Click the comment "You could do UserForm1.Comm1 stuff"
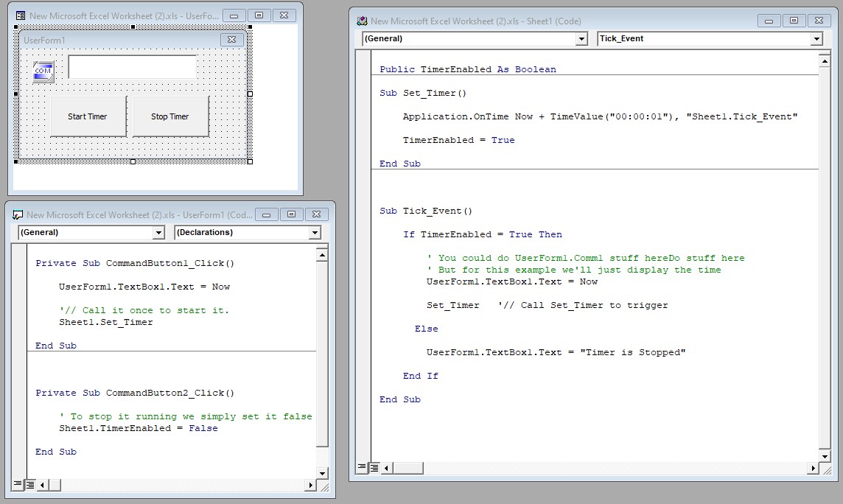This screenshot has width=843, height=504. point(586,259)
